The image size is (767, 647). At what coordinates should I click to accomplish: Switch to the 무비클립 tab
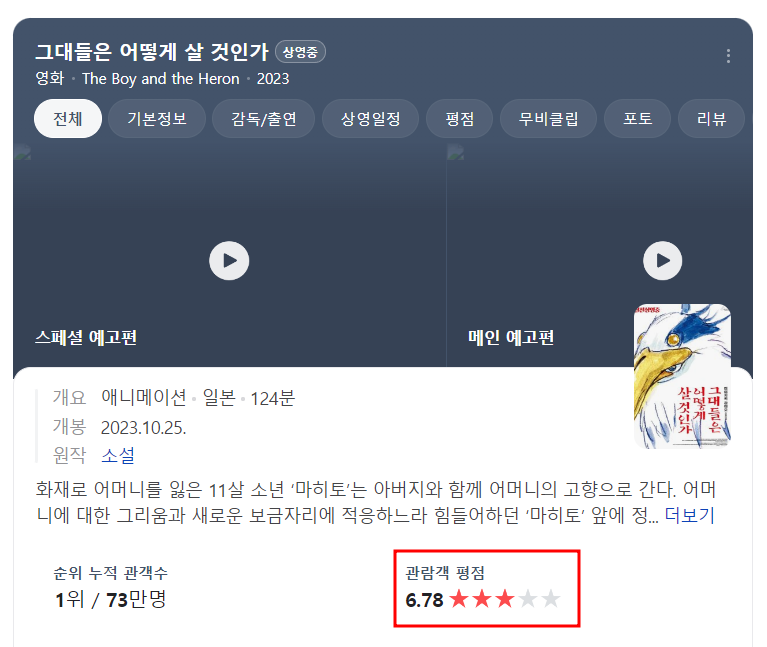(x=548, y=119)
